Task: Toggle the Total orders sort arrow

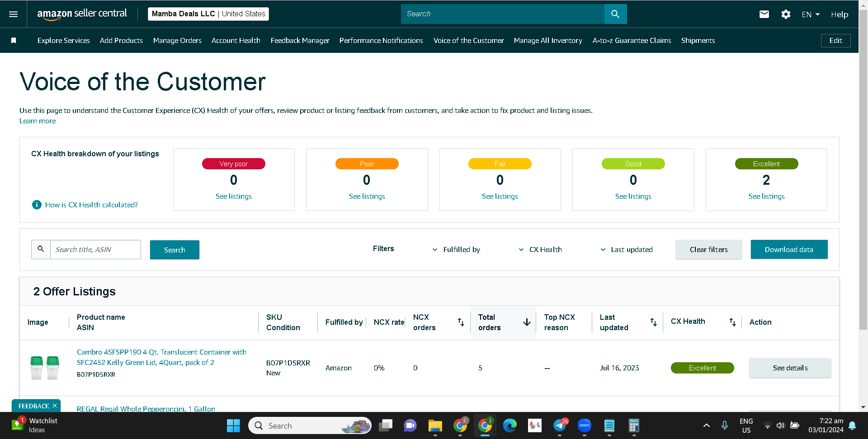Action: [x=527, y=322]
